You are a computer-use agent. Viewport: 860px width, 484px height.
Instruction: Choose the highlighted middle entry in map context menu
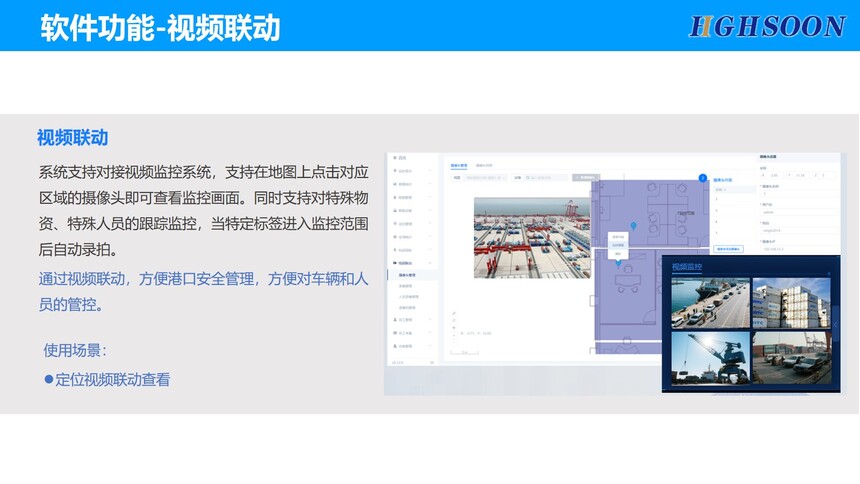click(618, 245)
